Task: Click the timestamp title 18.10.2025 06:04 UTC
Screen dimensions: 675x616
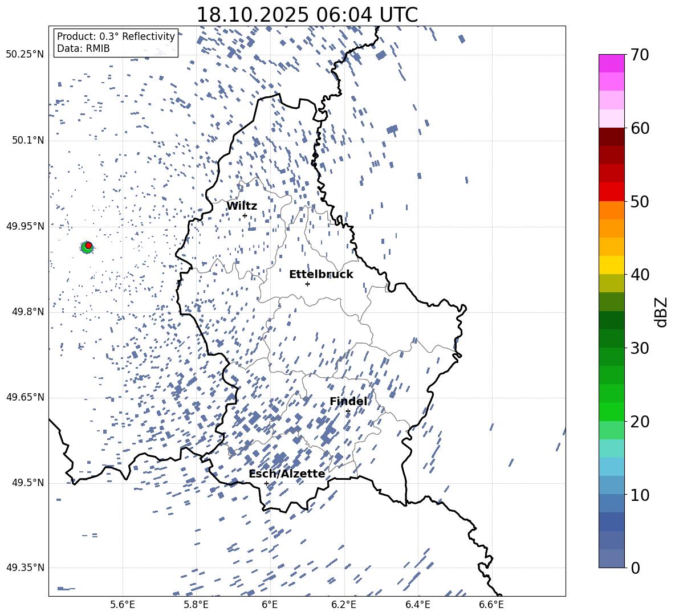Action: coord(307,15)
